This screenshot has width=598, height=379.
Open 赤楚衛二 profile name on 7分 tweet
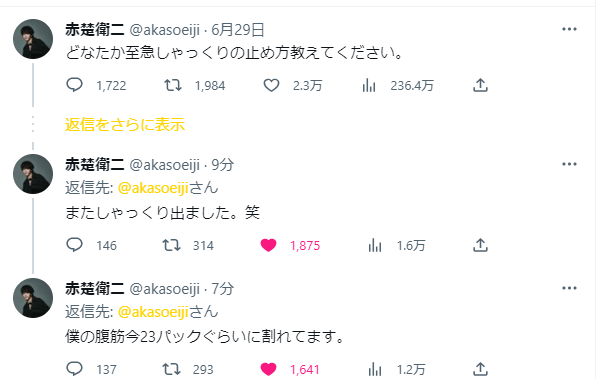click(x=95, y=289)
